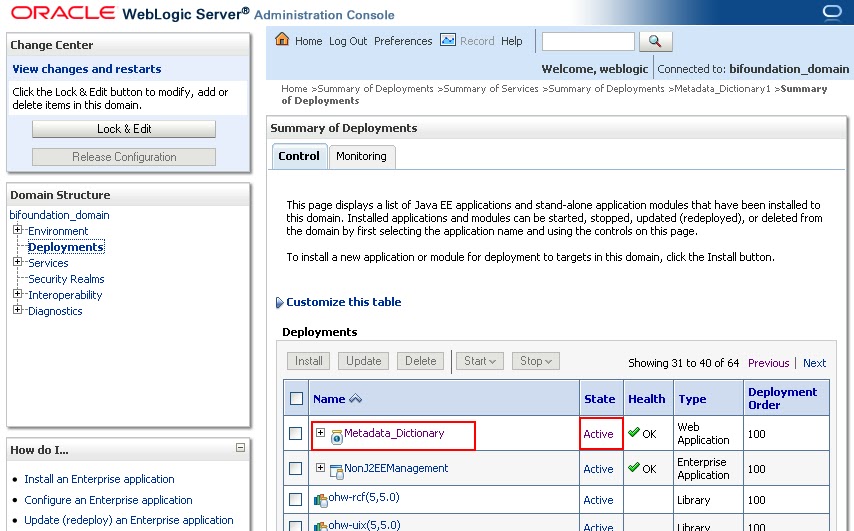This screenshot has height=531, width=854.
Task: Select Deployments in Domain Structure tree
Action: 66,247
